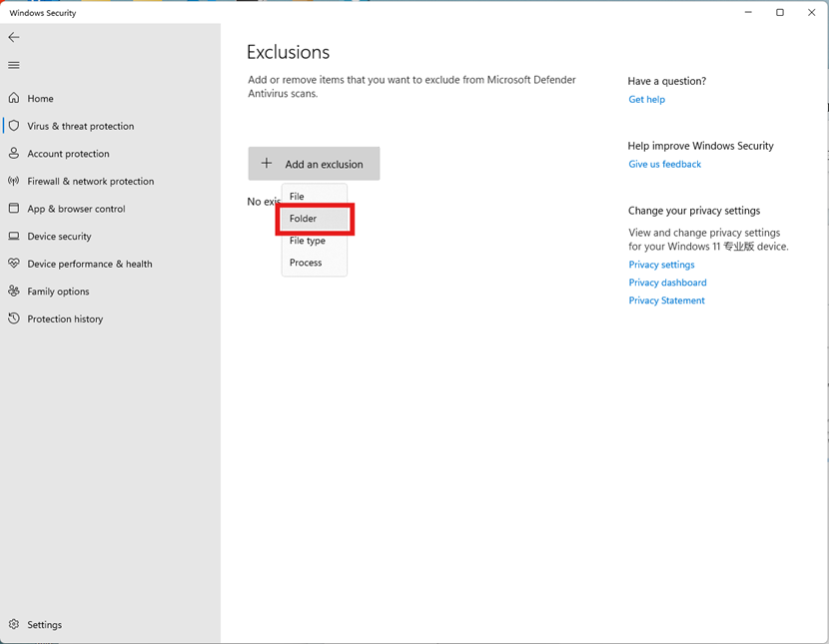This screenshot has width=829, height=644.
Task: Open Firewall & network protection section
Action: [x=110, y=181]
